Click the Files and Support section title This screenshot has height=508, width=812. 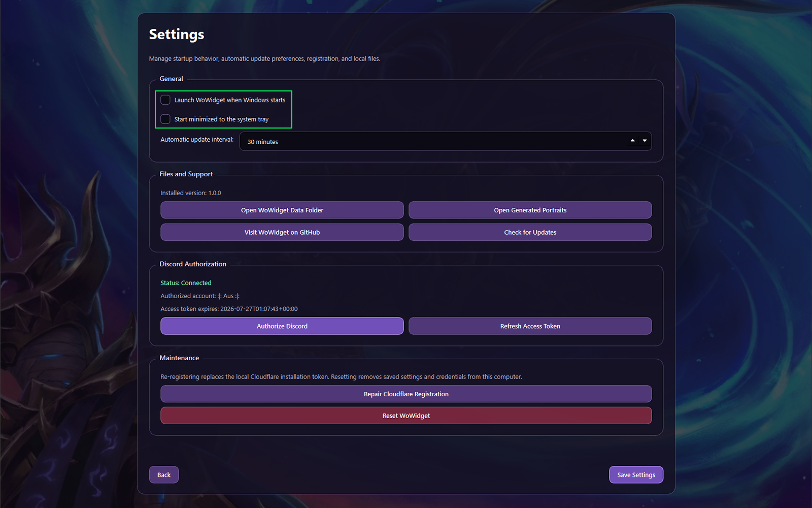(x=186, y=174)
